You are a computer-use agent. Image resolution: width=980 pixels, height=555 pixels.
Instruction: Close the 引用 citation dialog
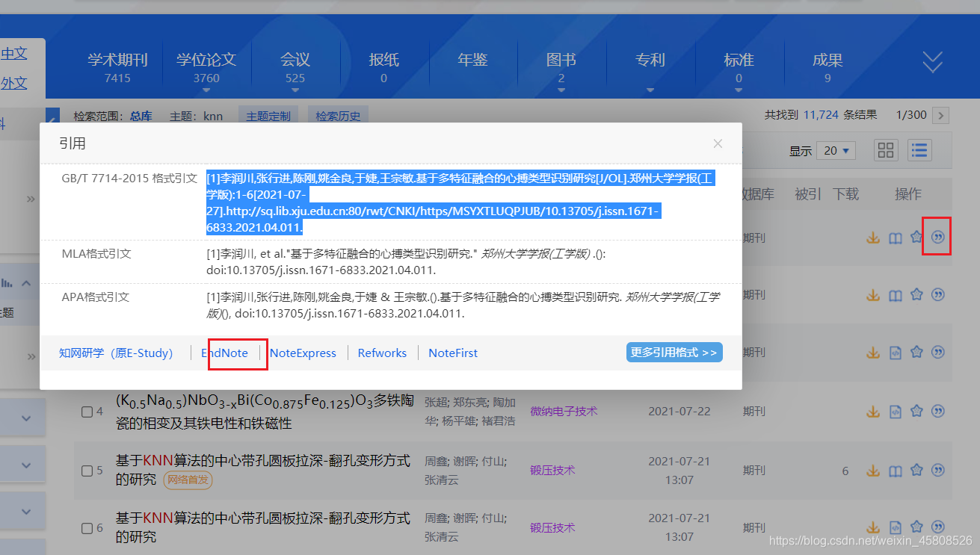point(718,143)
